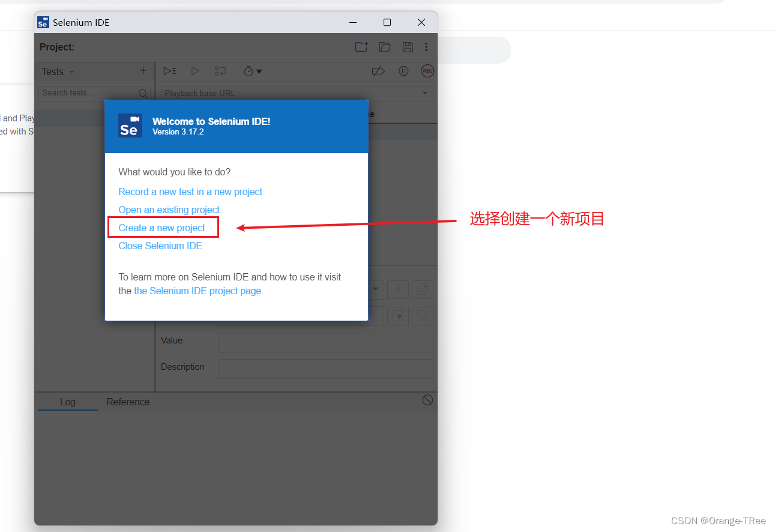This screenshot has width=775, height=532.
Task: Choose Create a new project
Action: pos(162,228)
